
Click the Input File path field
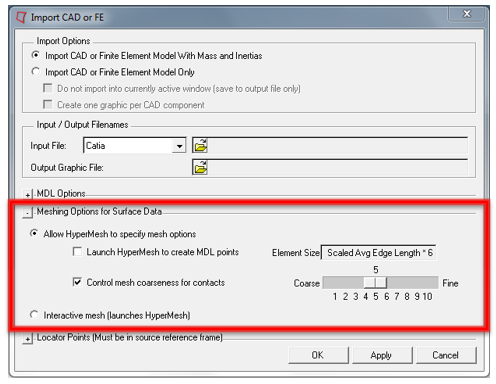(x=338, y=145)
